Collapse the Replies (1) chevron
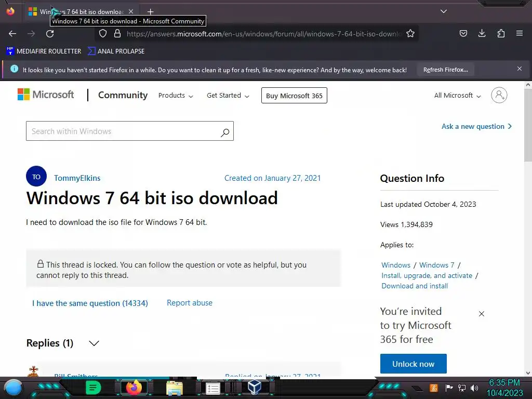This screenshot has height=399, width=532. [94, 343]
